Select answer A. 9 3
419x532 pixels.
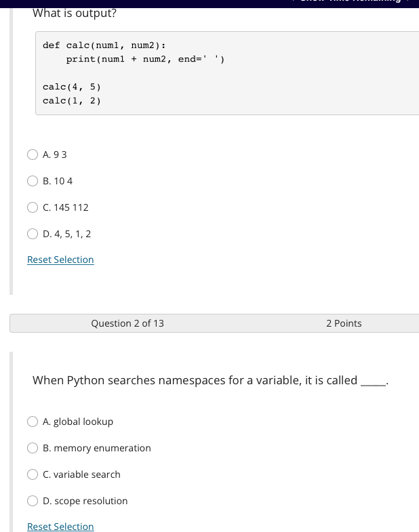[x=33, y=155]
